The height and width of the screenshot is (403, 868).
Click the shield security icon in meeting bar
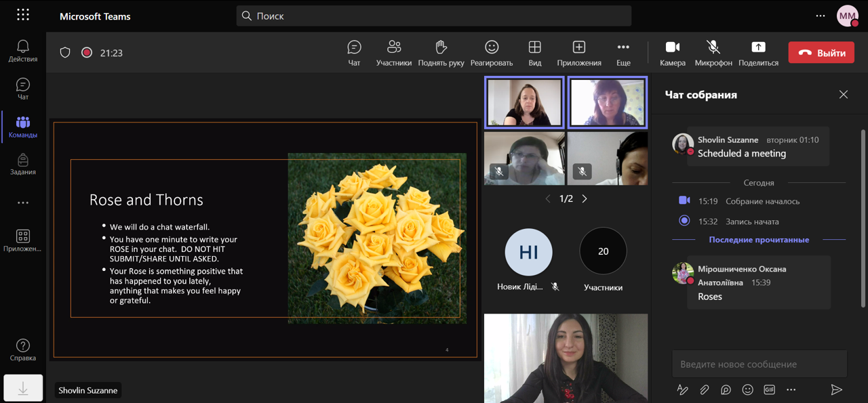(x=65, y=52)
